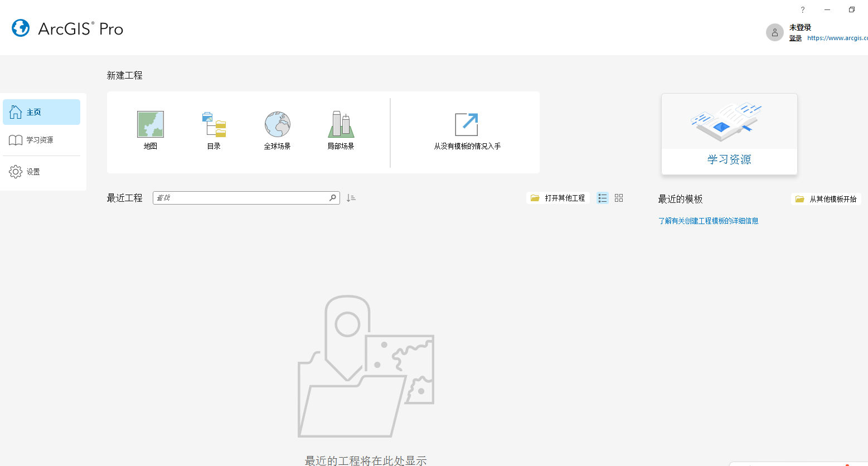Open the sort order dropdown for recent projects
868x466 pixels.
click(351, 198)
